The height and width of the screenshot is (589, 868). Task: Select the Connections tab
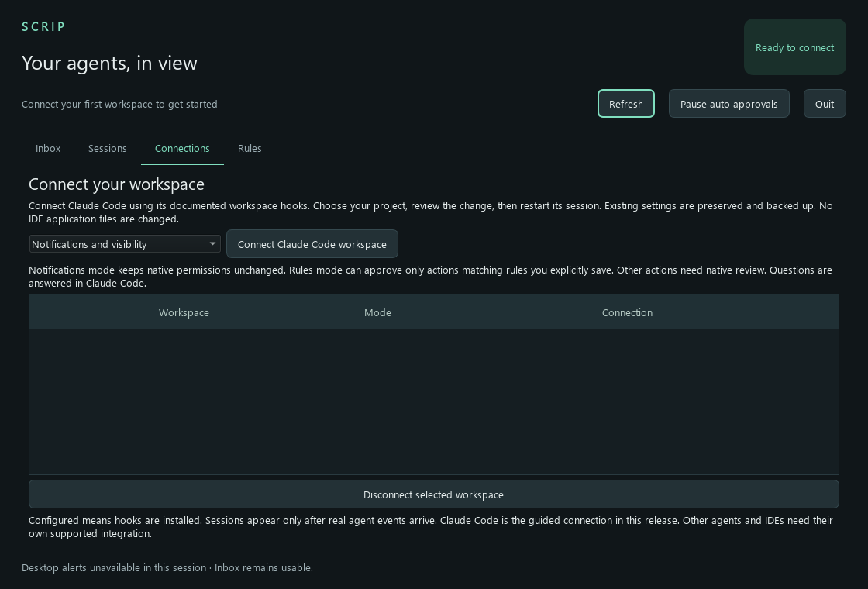tap(182, 148)
